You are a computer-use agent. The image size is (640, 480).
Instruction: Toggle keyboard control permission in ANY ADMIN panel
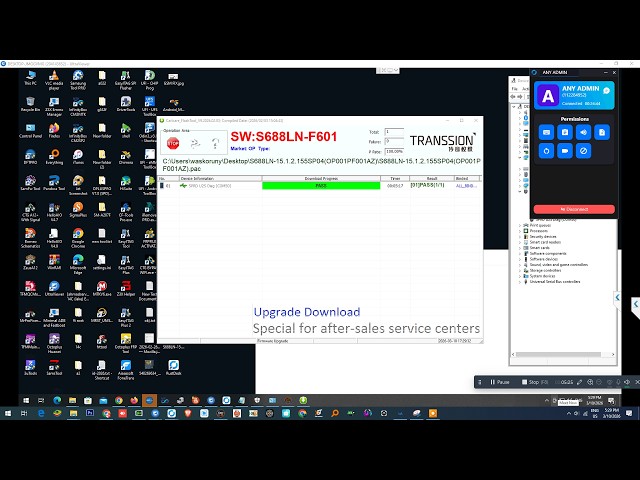click(x=546, y=132)
